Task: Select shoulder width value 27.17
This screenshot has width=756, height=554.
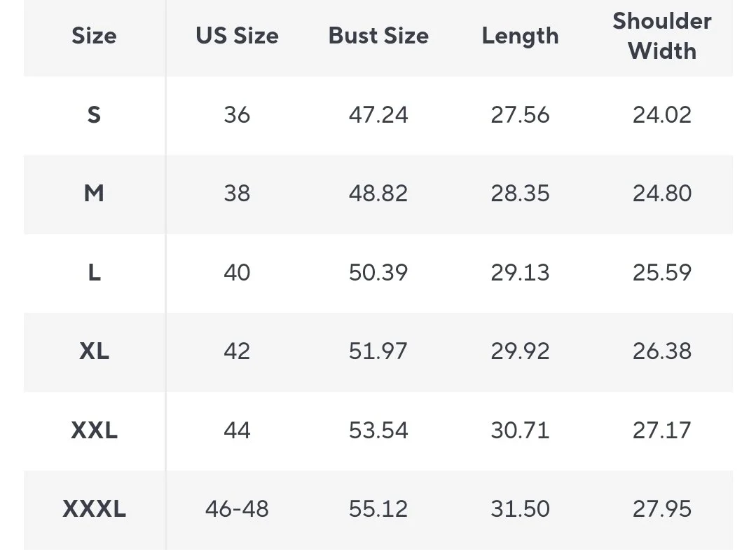Action: [662, 430]
